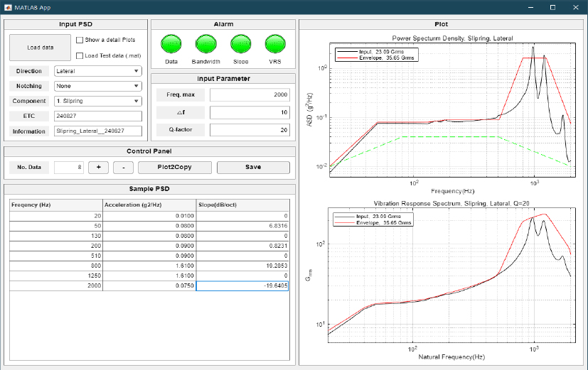
Task: Click the Power Spectrum Density plot legend
Action: pyautogui.click(x=377, y=55)
